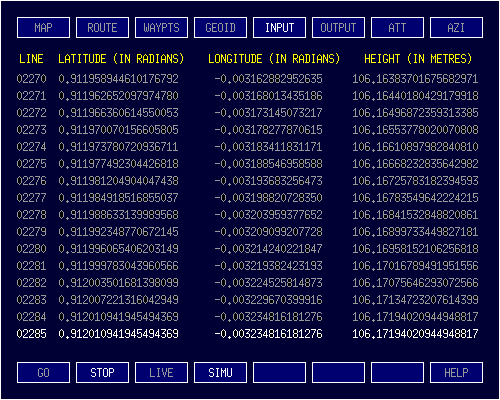Click the LINE column header
500x400 pixels.
31,59
